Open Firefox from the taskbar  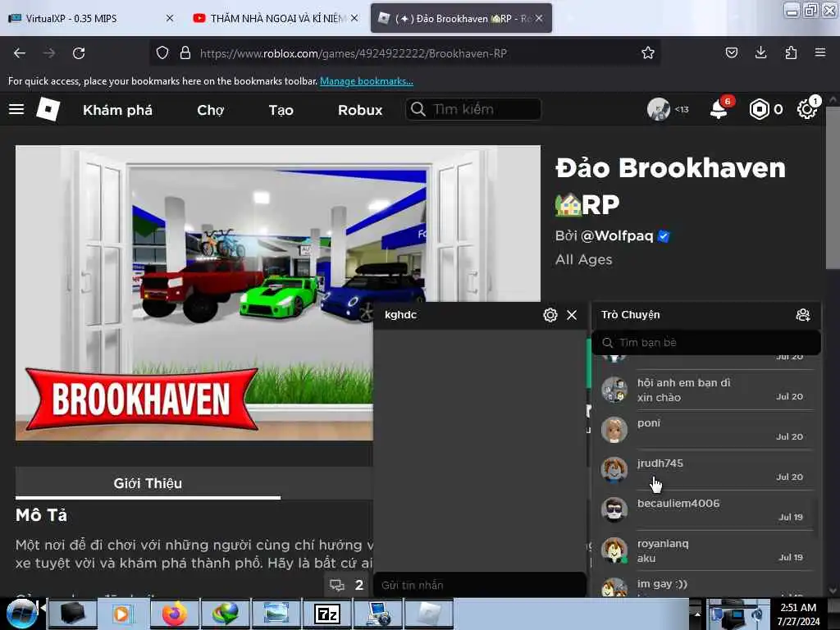coord(174,614)
